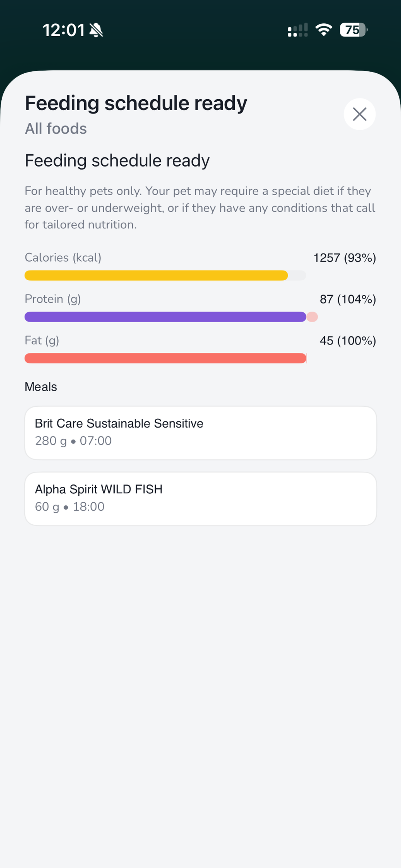This screenshot has width=401, height=868.
Task: Tap the pink protein overflow marker
Action: 312,317
